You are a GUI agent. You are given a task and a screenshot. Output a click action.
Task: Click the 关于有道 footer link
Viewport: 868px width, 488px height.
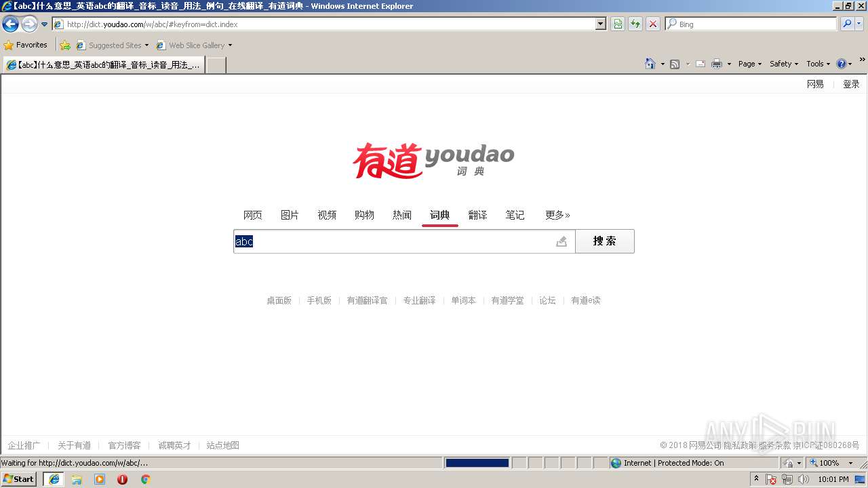[x=74, y=445]
